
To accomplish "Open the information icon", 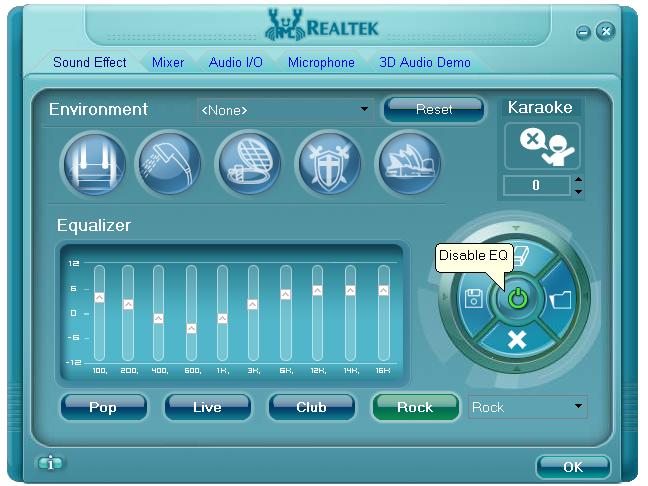I will (50, 463).
